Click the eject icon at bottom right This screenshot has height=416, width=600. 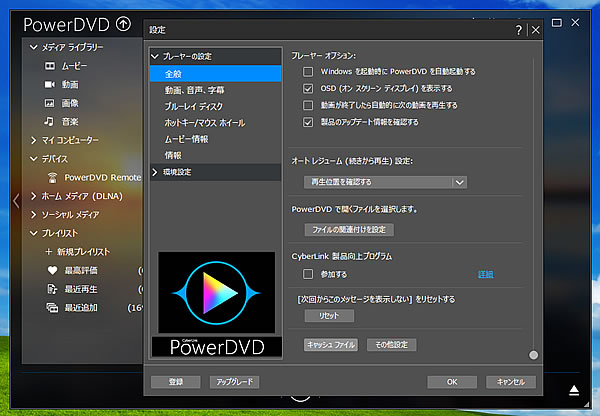tap(574, 389)
